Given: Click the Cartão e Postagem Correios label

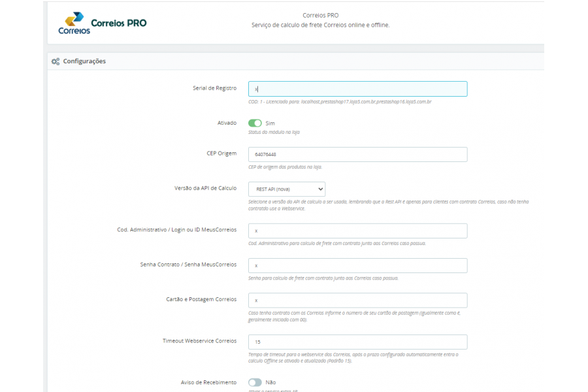Looking at the screenshot, I should tap(201, 299).
